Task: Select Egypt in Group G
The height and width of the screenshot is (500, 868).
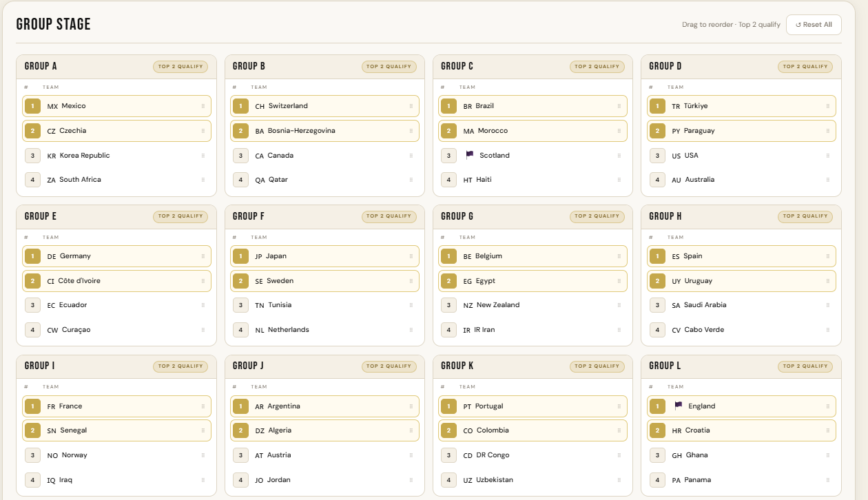Action: (x=533, y=281)
